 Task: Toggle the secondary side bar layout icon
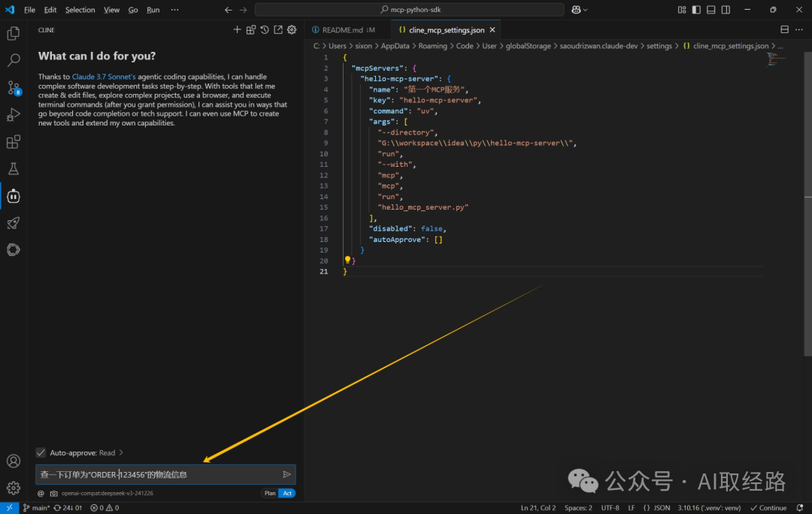click(726, 10)
